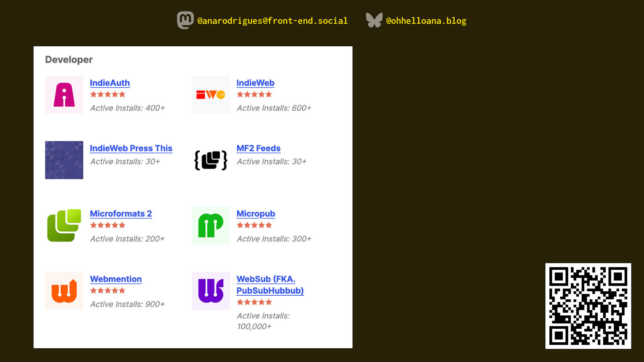The height and width of the screenshot is (362, 644).
Task: Click the purple WebSub plugin icon
Action: point(211,291)
